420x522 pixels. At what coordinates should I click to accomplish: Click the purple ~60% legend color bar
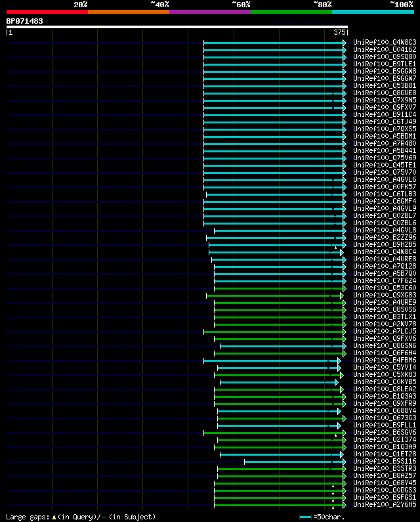click(x=210, y=12)
